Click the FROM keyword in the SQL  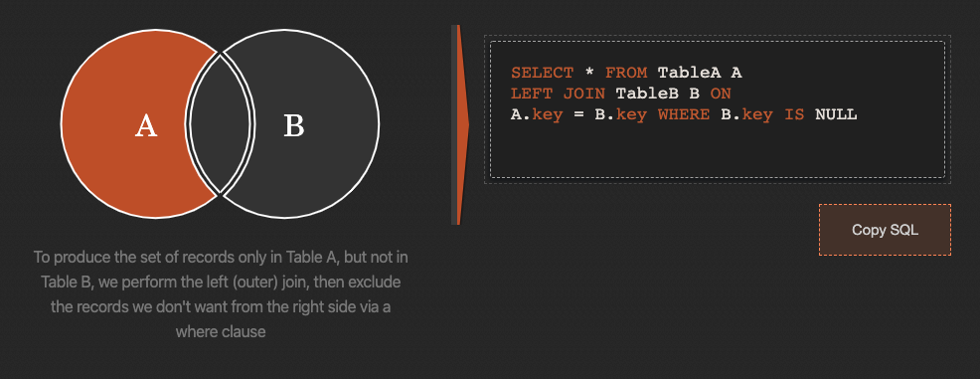[625, 74]
